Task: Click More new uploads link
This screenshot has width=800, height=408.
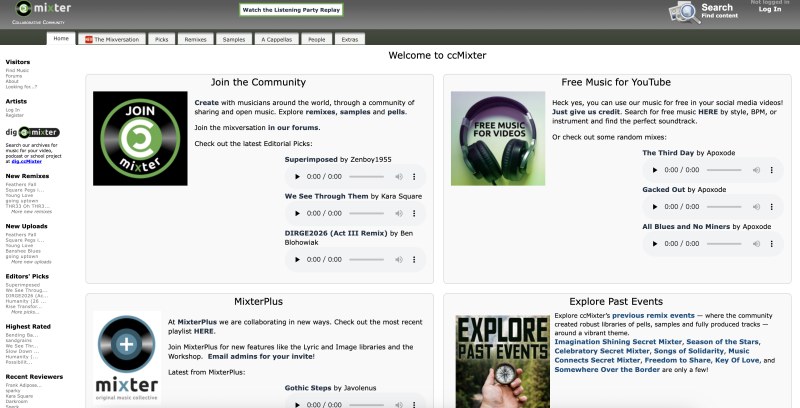Action: coord(32,262)
